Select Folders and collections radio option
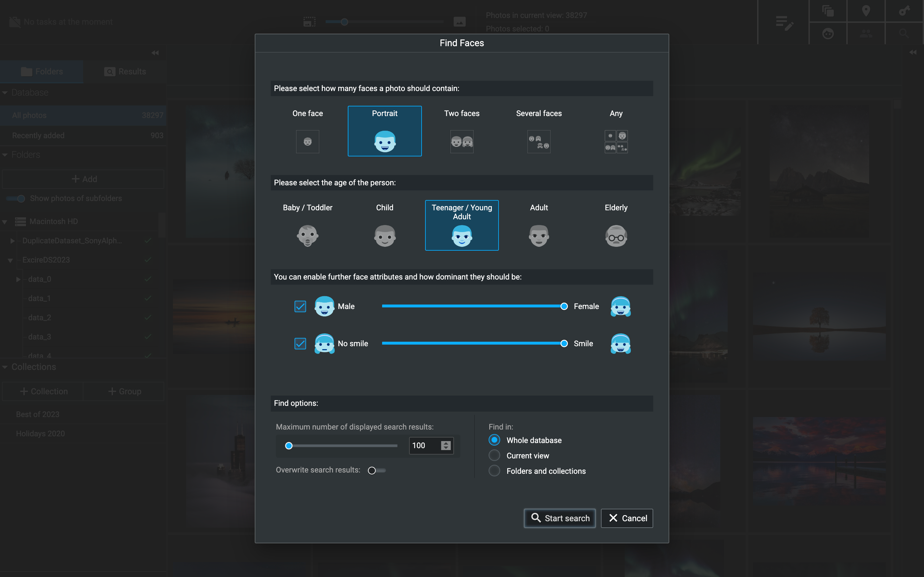Viewport: 924px width, 577px height. (494, 471)
